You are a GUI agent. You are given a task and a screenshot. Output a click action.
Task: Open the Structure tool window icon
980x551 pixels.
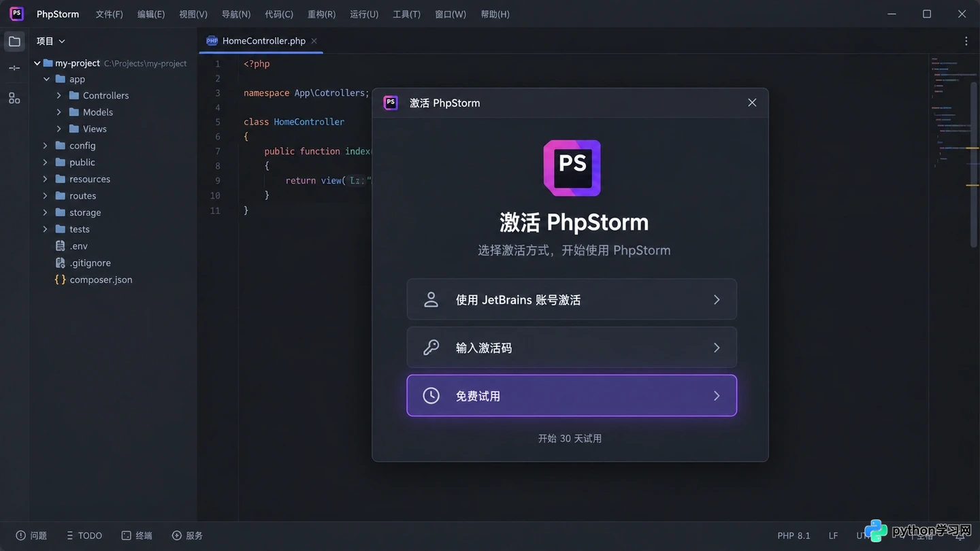pyautogui.click(x=14, y=98)
